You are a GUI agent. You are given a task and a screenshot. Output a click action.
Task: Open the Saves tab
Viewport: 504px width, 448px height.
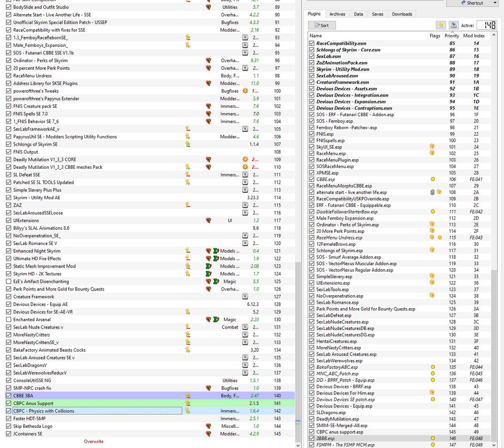pos(378,14)
